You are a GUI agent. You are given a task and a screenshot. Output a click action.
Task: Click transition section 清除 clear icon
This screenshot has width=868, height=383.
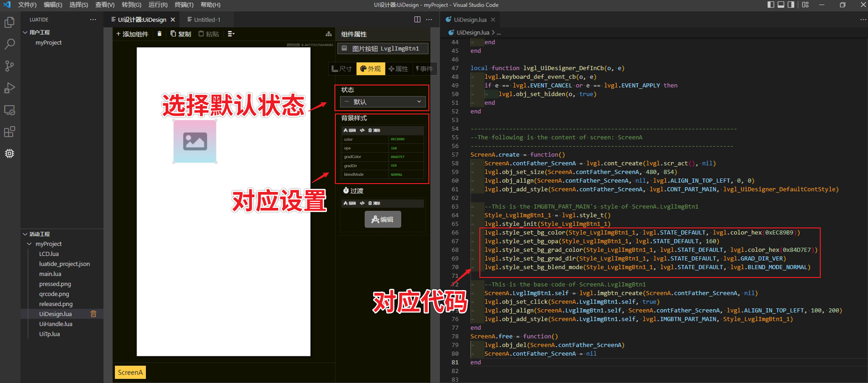point(374,203)
